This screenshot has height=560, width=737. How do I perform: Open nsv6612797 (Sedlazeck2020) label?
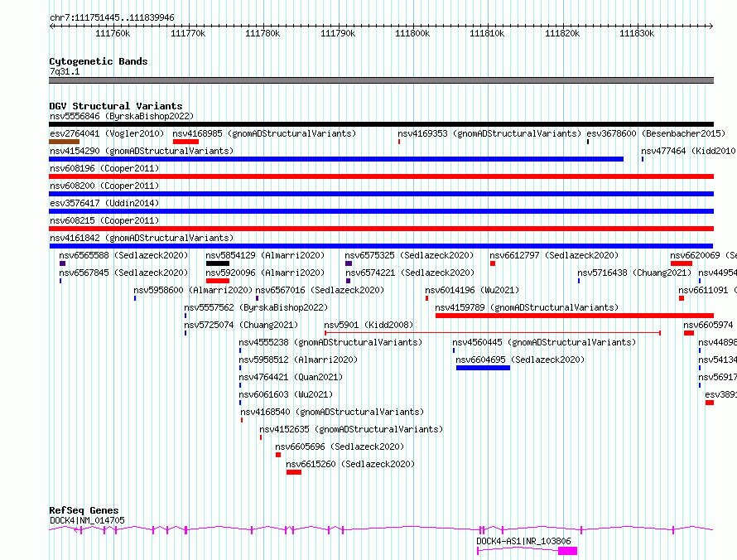pyautogui.click(x=554, y=255)
